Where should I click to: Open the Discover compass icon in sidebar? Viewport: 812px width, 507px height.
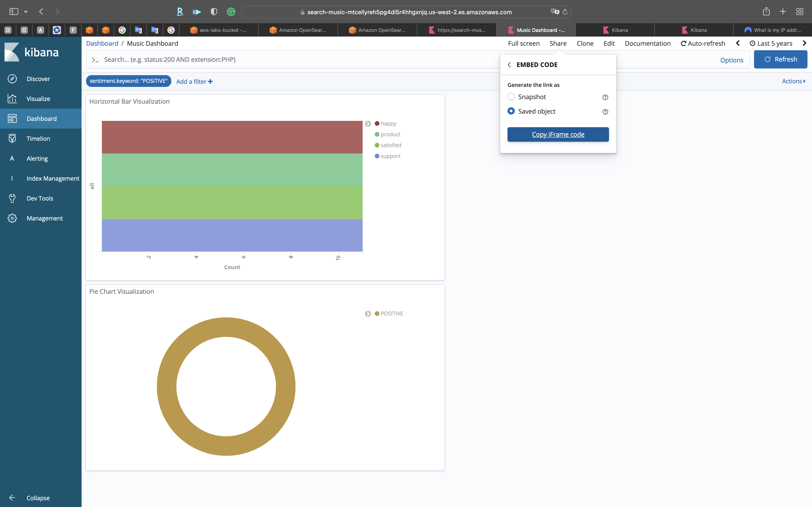coord(12,79)
